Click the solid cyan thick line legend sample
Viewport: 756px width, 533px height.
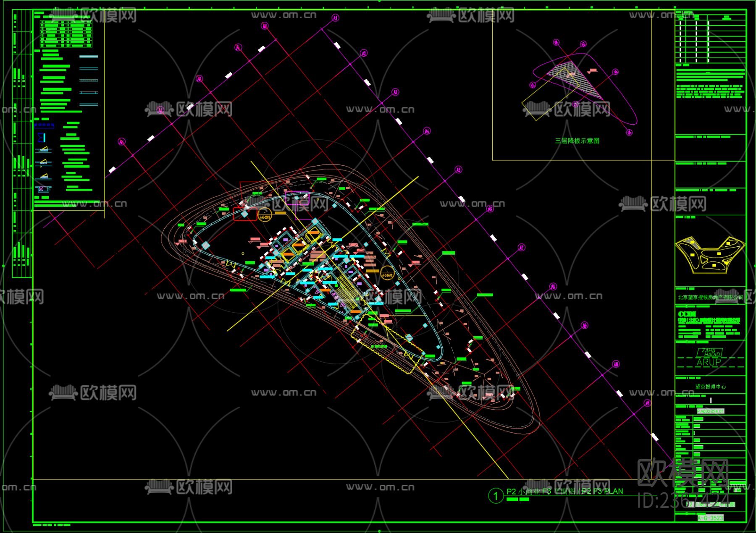(88, 56)
